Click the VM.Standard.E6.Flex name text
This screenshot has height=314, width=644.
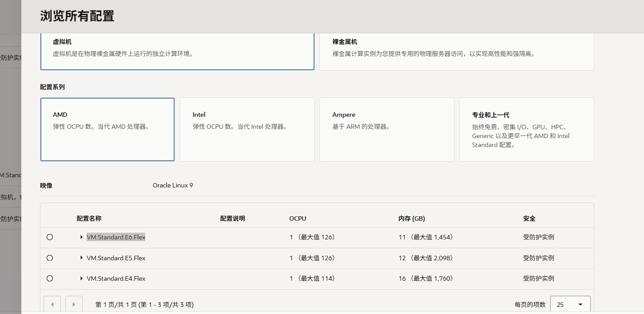click(x=116, y=237)
